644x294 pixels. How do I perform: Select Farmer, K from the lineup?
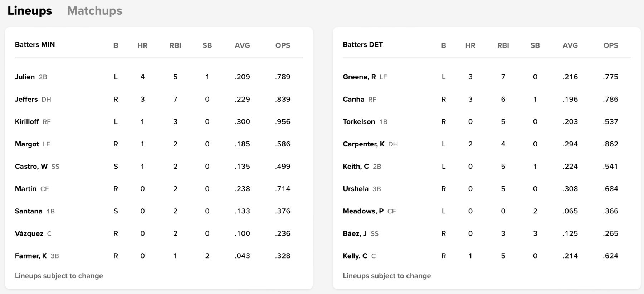[x=31, y=256]
